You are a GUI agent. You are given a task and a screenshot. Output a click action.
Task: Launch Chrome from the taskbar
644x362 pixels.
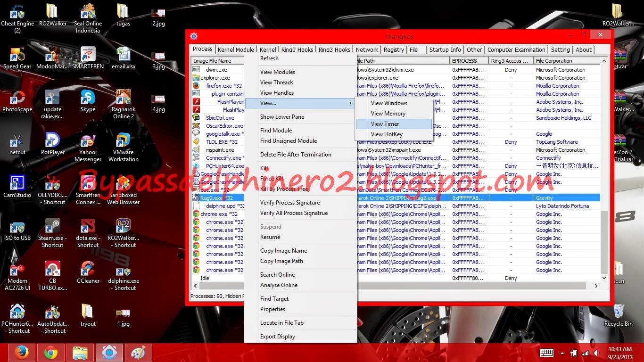click(50, 353)
